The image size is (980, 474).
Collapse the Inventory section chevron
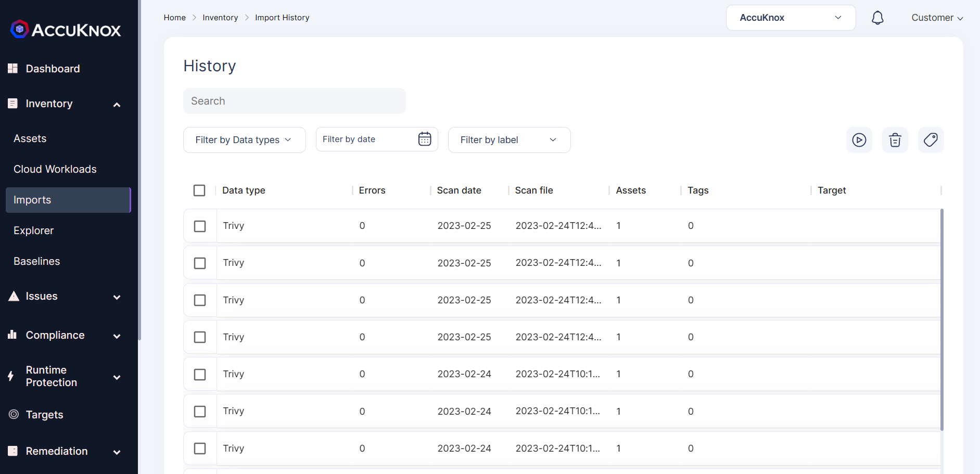coord(117,105)
